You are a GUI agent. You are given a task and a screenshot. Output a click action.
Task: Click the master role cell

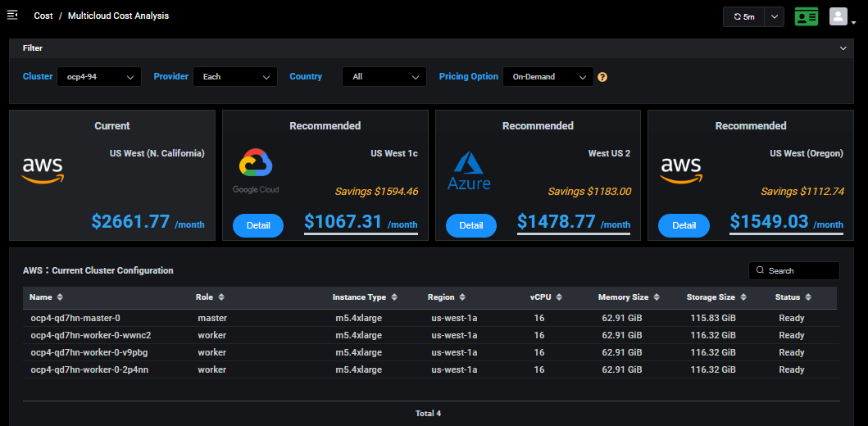[x=212, y=318]
